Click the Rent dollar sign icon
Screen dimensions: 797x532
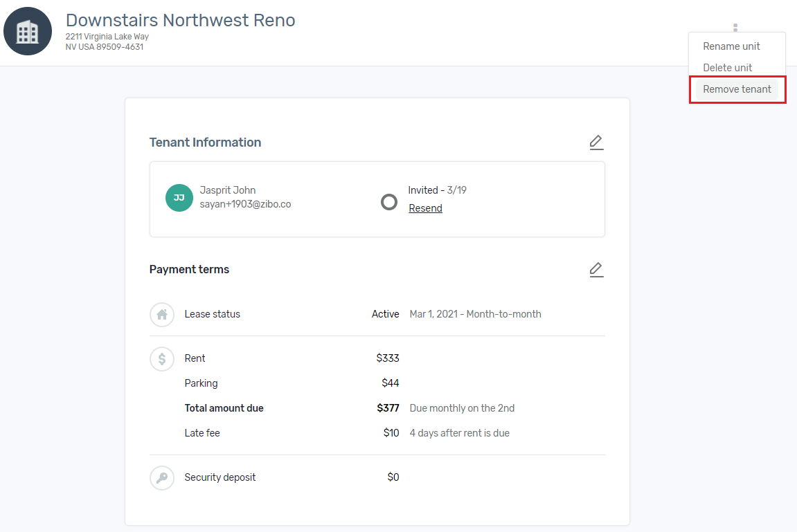point(162,359)
